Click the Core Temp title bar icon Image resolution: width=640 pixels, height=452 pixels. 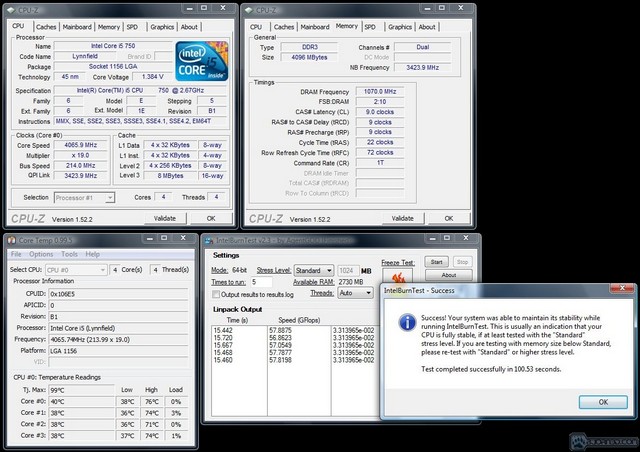pyautogui.click(x=11, y=240)
